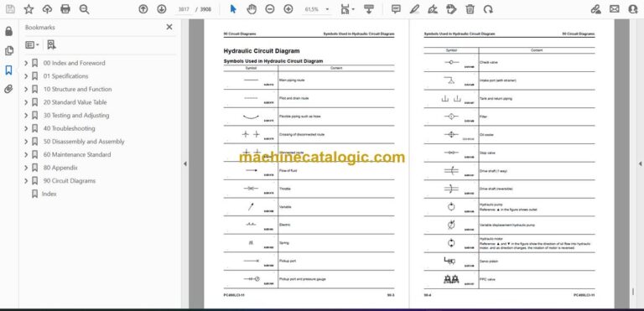Click the rotate page icon
644x311 pixels.
point(488,9)
